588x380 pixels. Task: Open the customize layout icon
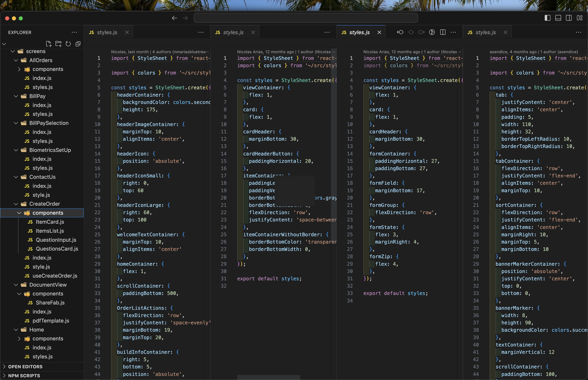[x=580, y=18]
